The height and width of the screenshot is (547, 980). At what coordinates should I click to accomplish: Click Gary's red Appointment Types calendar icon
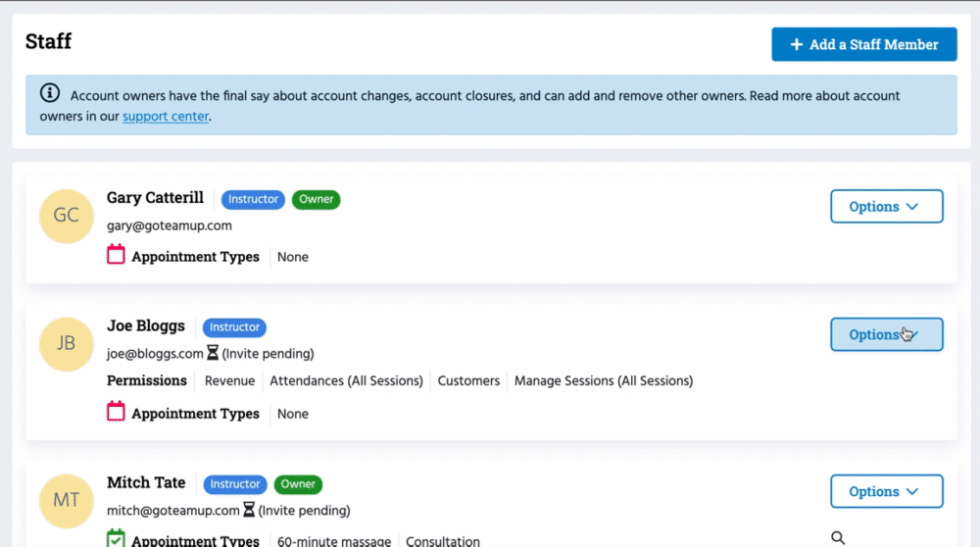(116, 256)
